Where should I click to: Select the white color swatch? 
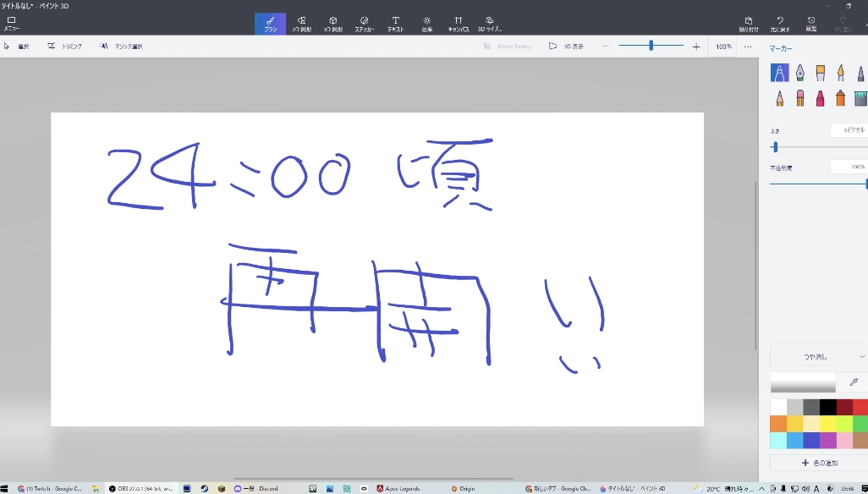(x=778, y=407)
